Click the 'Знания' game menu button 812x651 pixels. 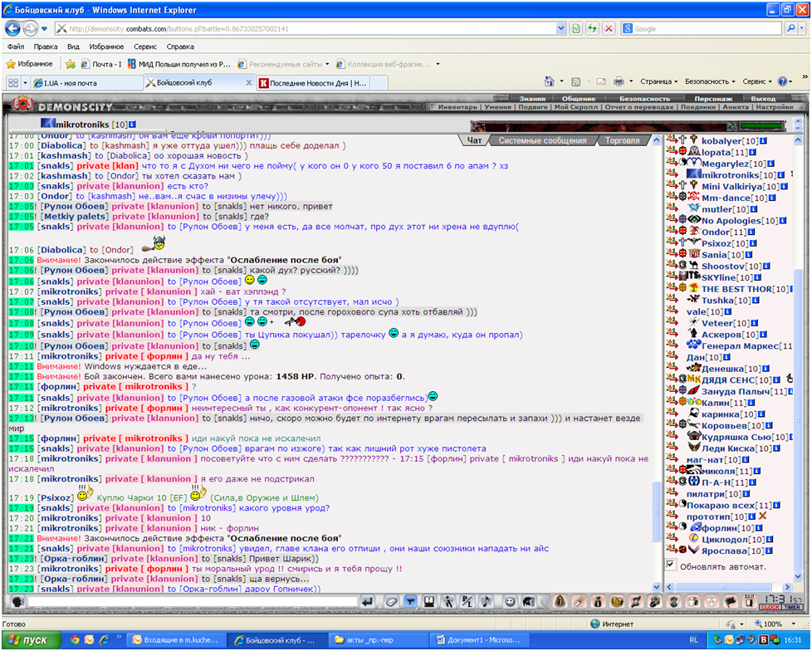(x=532, y=99)
